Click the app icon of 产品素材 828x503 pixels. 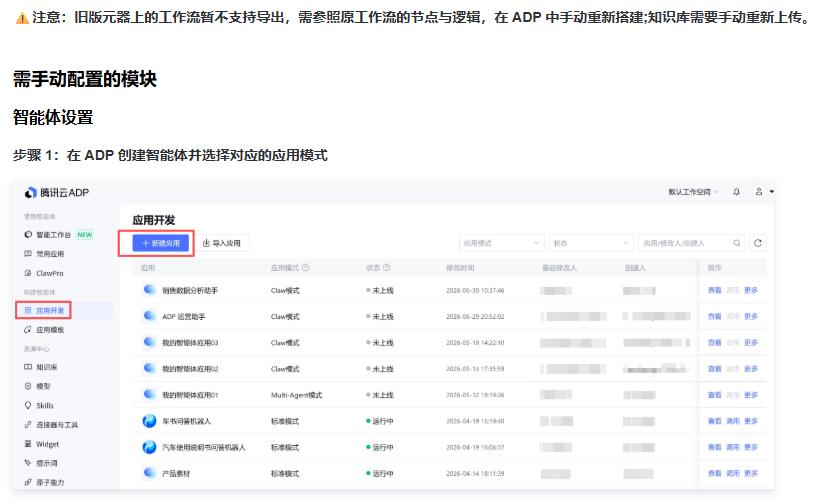pos(149,473)
